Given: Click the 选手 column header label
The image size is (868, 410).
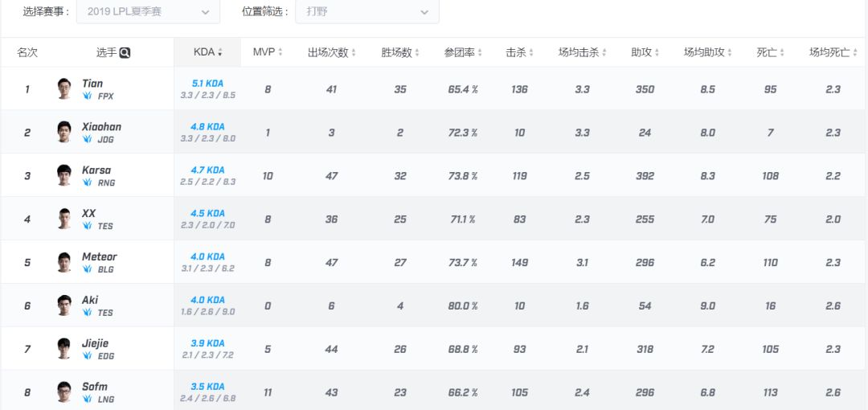Looking at the screenshot, I should 106,52.
